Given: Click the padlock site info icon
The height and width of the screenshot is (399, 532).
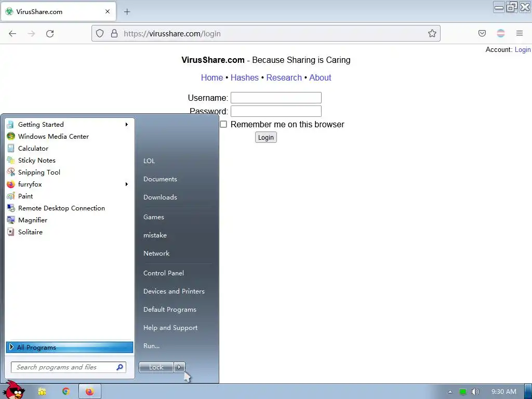Looking at the screenshot, I should click(114, 33).
